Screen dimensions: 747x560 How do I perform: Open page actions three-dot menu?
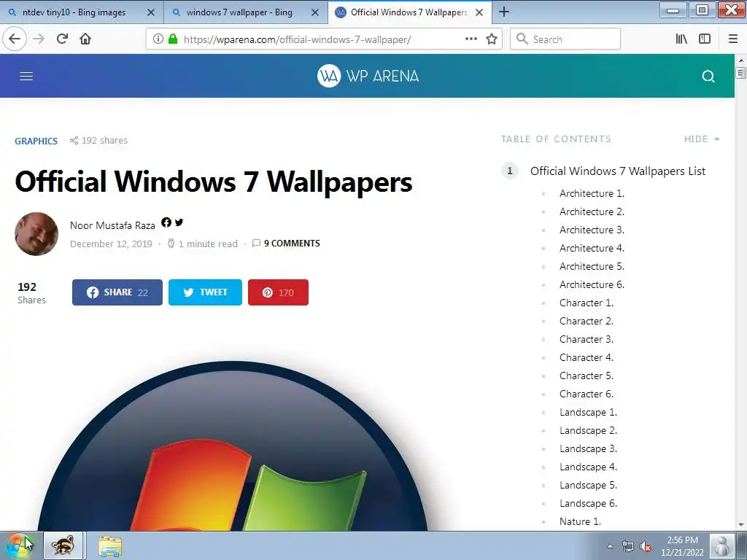click(471, 39)
